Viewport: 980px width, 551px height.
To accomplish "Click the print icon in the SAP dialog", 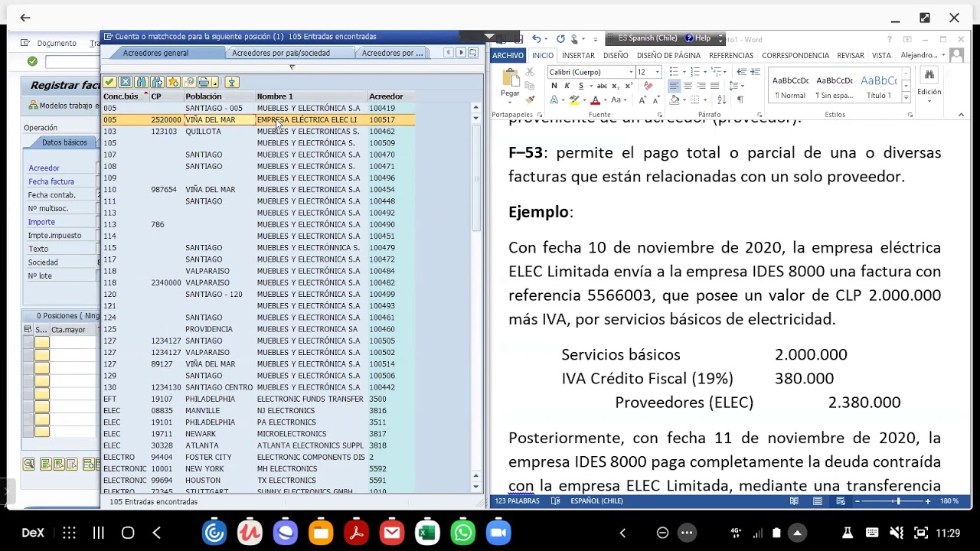I will click(204, 82).
